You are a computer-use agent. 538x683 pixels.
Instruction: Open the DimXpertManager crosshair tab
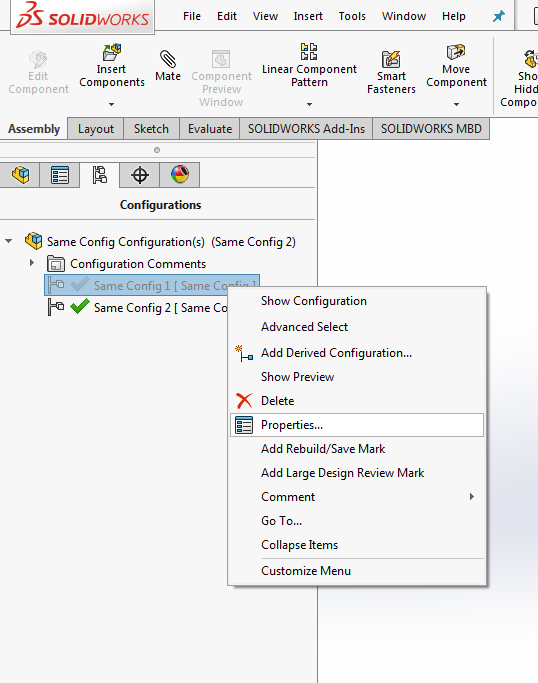139,175
